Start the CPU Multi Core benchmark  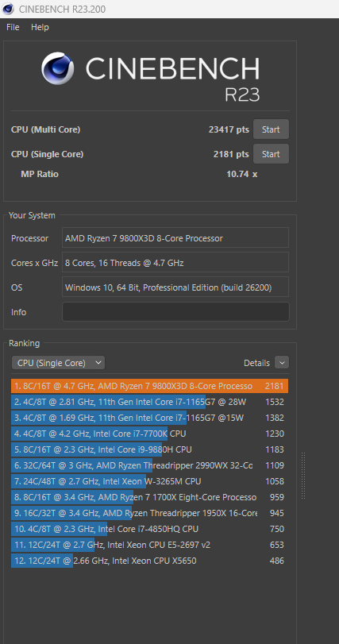point(271,129)
